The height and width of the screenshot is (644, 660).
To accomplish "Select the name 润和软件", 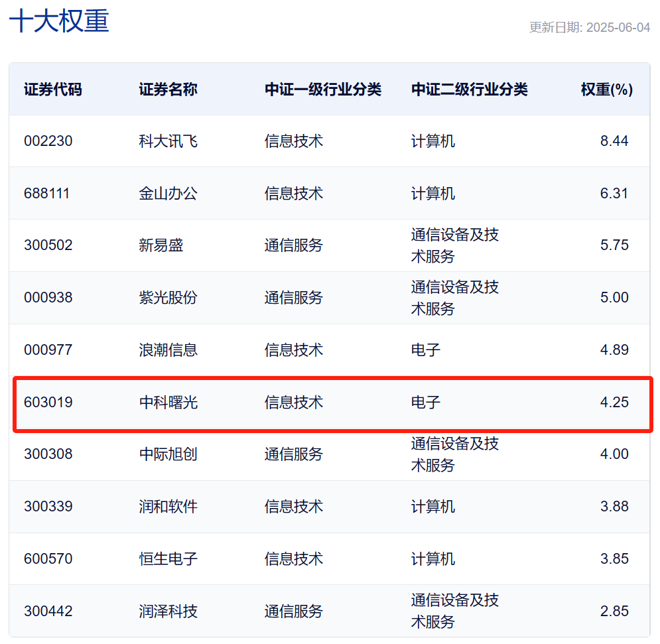I will click(x=168, y=506).
